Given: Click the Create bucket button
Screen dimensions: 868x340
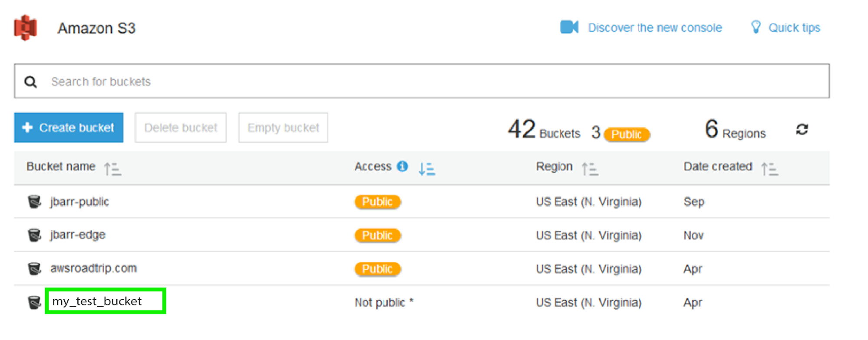Looking at the screenshot, I should (69, 127).
